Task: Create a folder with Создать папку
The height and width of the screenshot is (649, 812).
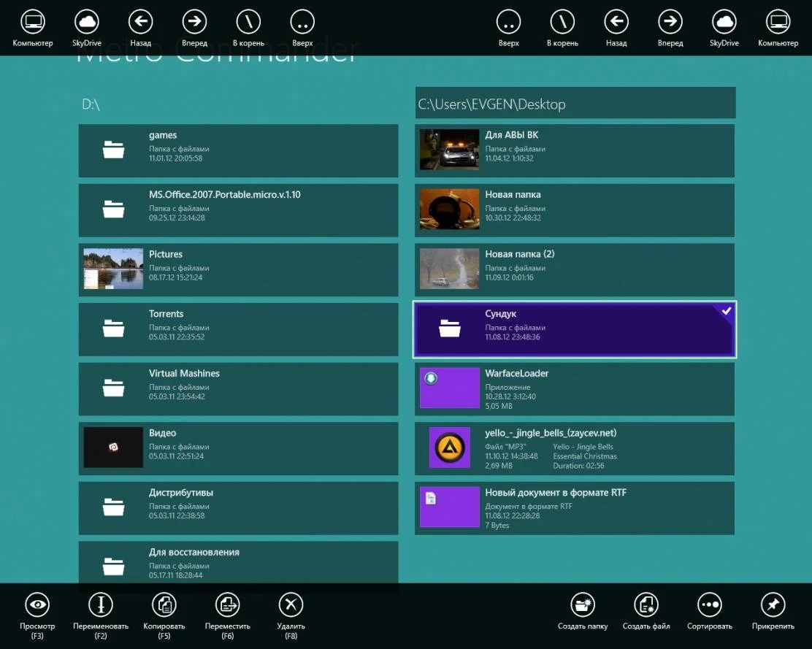Action: pos(583,604)
